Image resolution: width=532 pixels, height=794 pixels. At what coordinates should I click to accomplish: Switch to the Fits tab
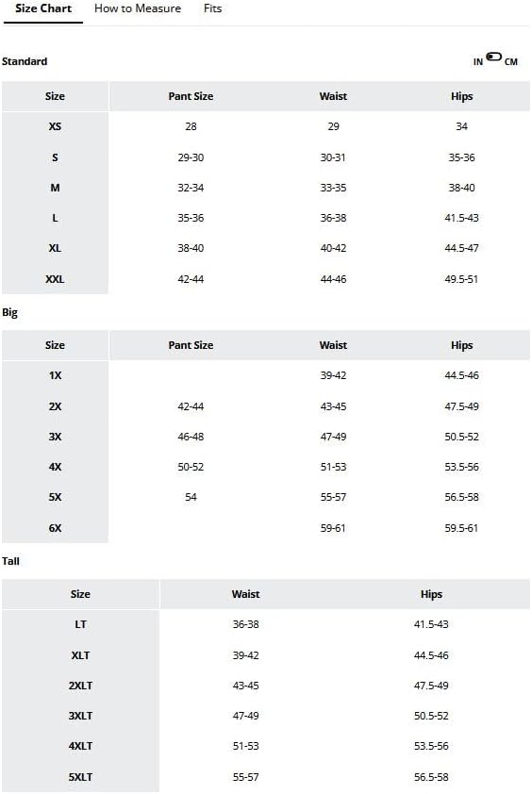(212, 8)
